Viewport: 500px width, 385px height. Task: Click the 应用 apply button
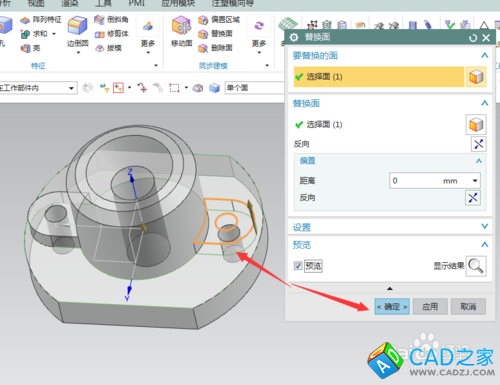coord(430,306)
